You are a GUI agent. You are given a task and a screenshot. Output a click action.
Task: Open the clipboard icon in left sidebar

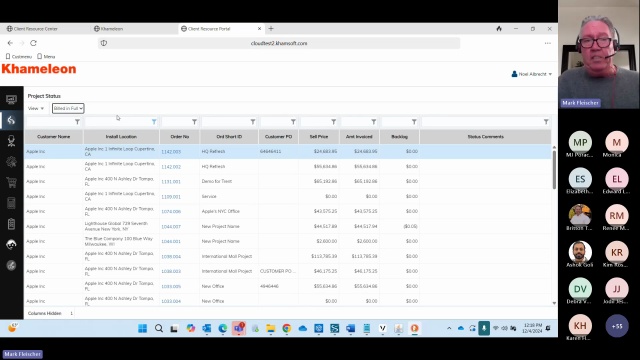(x=11, y=224)
